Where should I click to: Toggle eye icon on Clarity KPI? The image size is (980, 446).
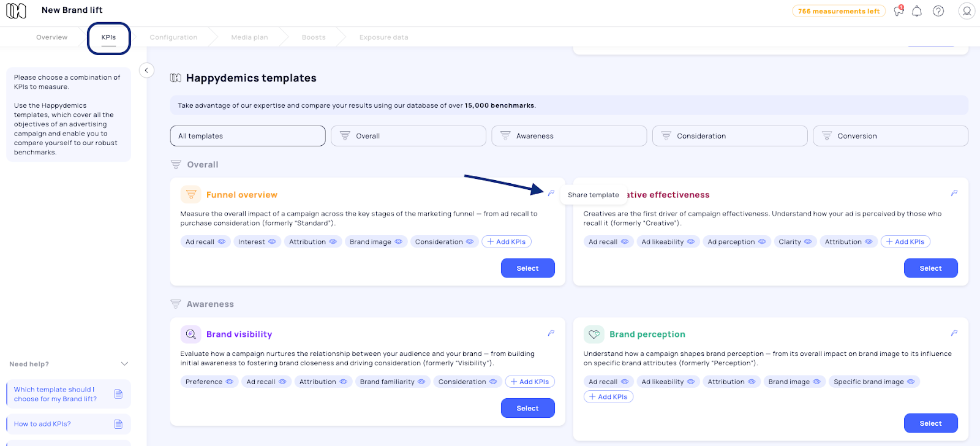click(x=808, y=242)
